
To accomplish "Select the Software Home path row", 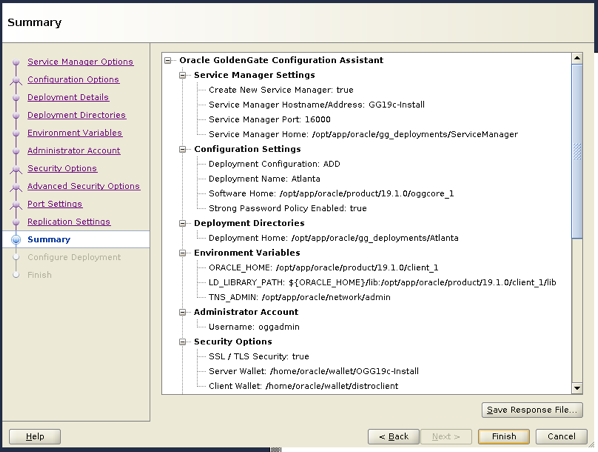I will pyautogui.click(x=331, y=194).
